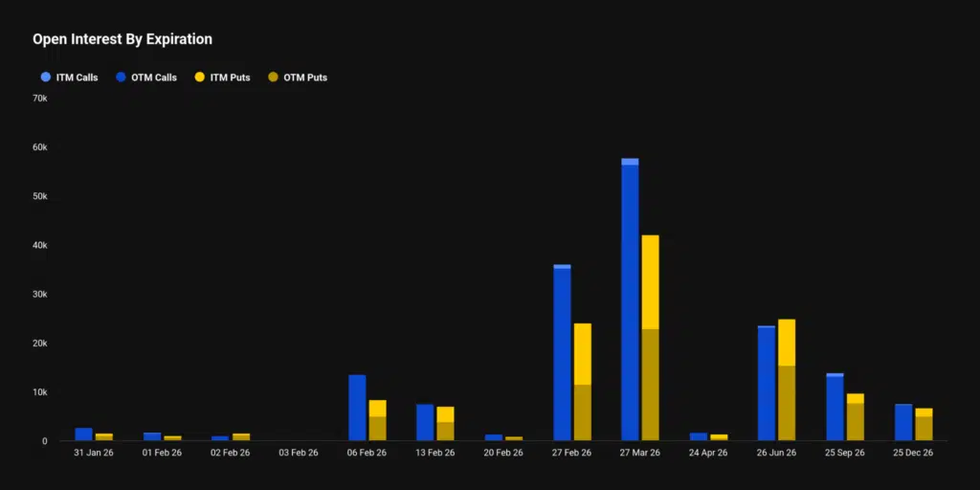The width and height of the screenshot is (980, 490).
Task: Click the 70k y-axis label
Action: tap(39, 99)
